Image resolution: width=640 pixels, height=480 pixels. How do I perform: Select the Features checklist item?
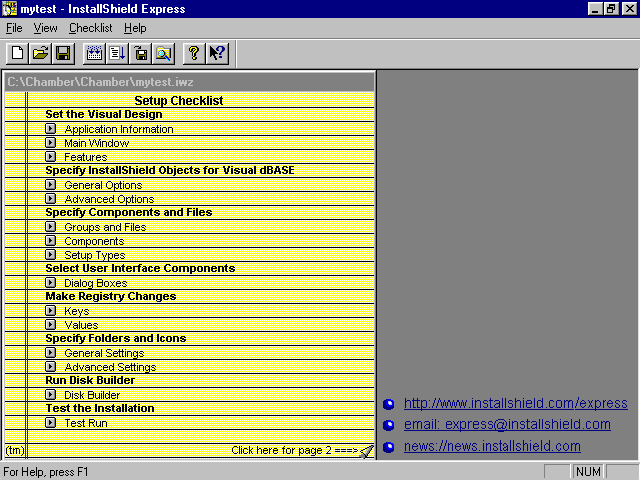click(86, 157)
